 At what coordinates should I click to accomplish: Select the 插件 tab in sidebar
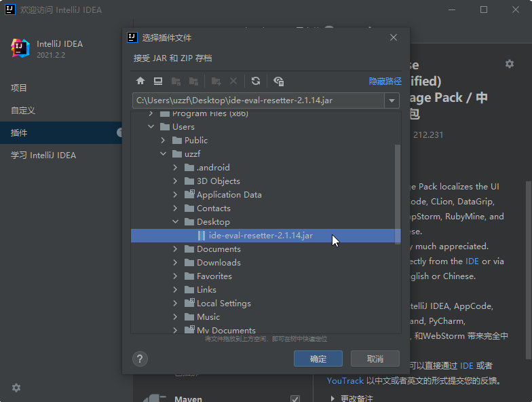pyautogui.click(x=61, y=133)
